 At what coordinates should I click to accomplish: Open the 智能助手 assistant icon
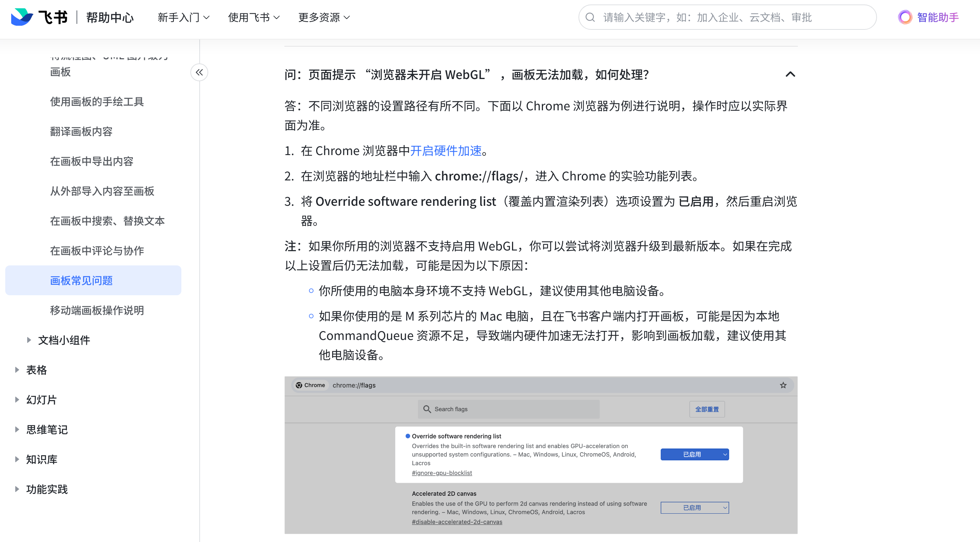point(905,18)
